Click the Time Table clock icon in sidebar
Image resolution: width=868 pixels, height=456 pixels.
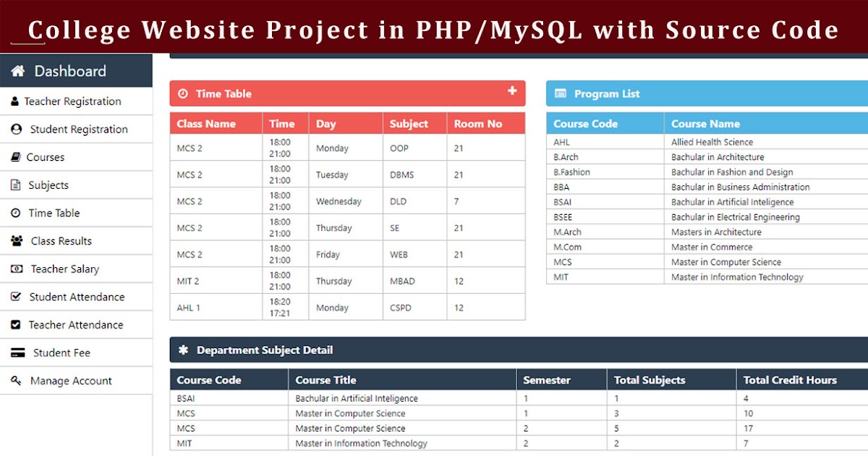(16, 213)
